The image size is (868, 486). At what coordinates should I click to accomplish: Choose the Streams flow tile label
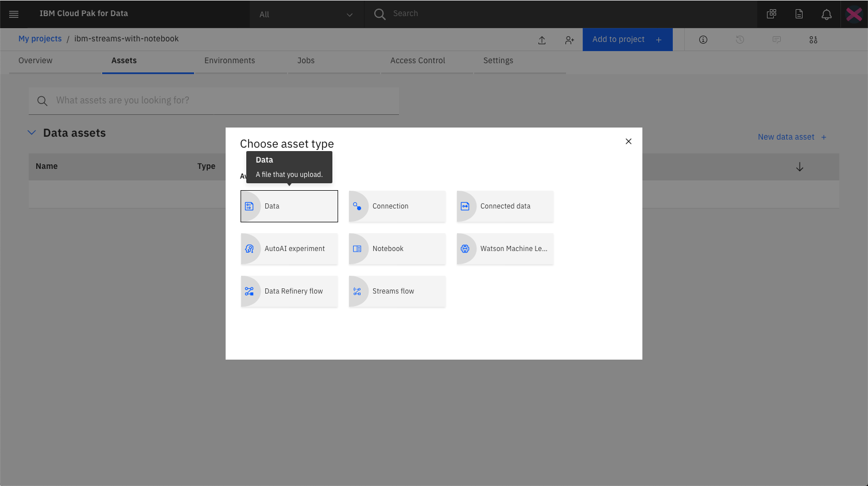[393, 291]
